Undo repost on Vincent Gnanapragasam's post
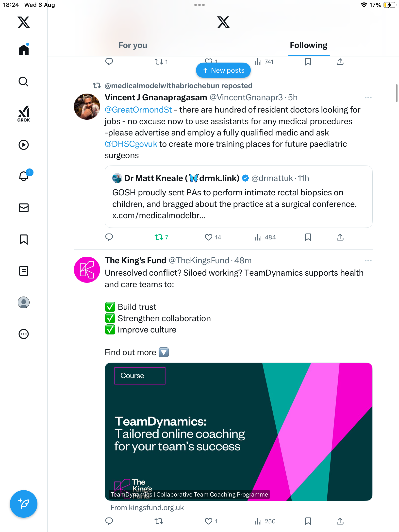Viewport: 399px width, 532px height. pos(159,237)
